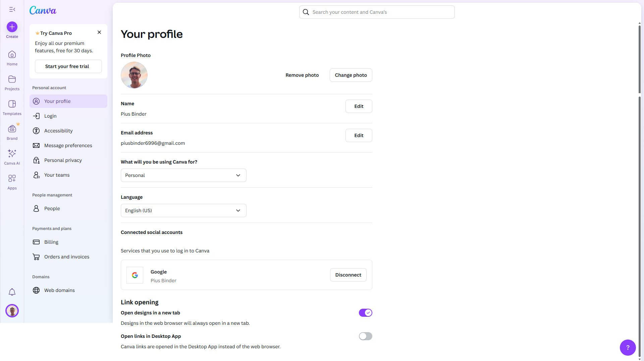Open the Home icon in sidebar
This screenshot has width=644, height=361.
pyautogui.click(x=12, y=55)
